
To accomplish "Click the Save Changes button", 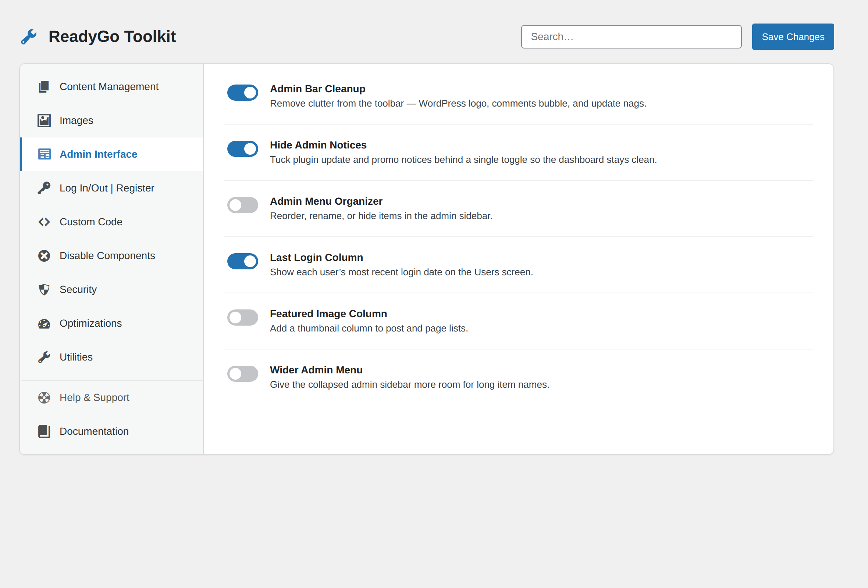I will pos(793,36).
